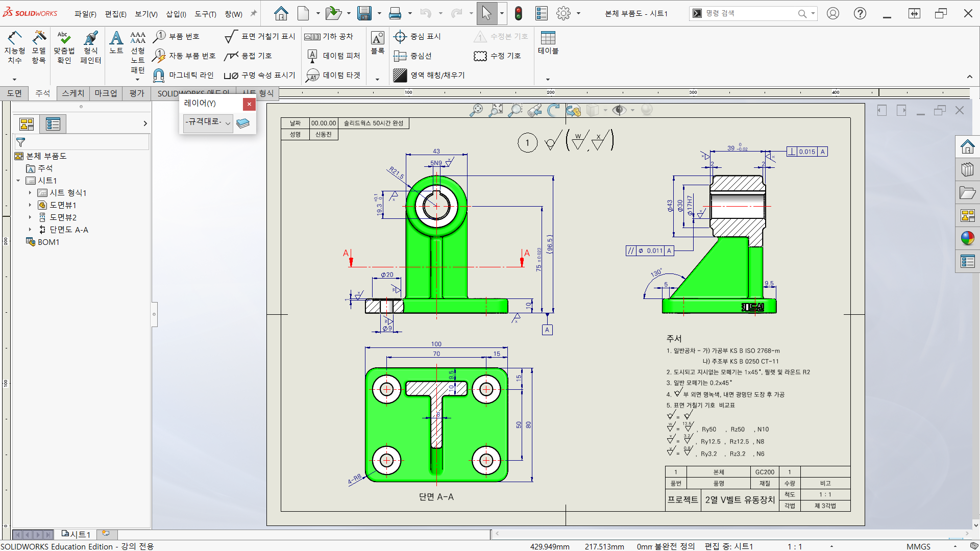Screen dimensions: 980x551
Task: Open the layer selection dropdown (-규격대로-)
Action: point(208,123)
